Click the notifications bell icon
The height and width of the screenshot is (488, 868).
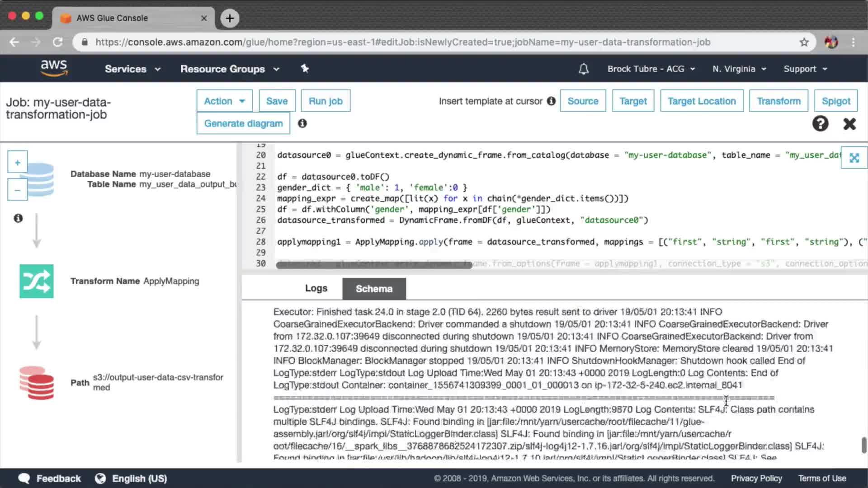coord(583,69)
